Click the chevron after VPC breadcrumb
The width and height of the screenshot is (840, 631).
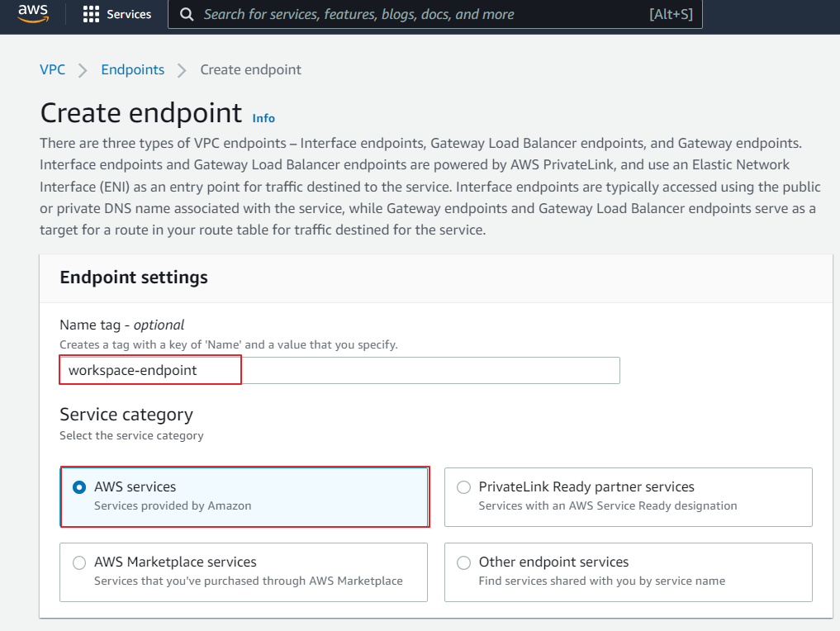83,70
